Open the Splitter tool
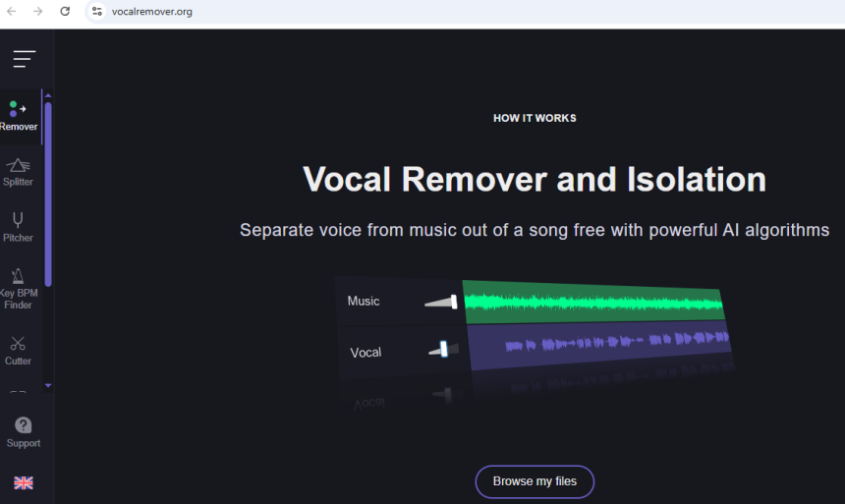 pos(18,172)
